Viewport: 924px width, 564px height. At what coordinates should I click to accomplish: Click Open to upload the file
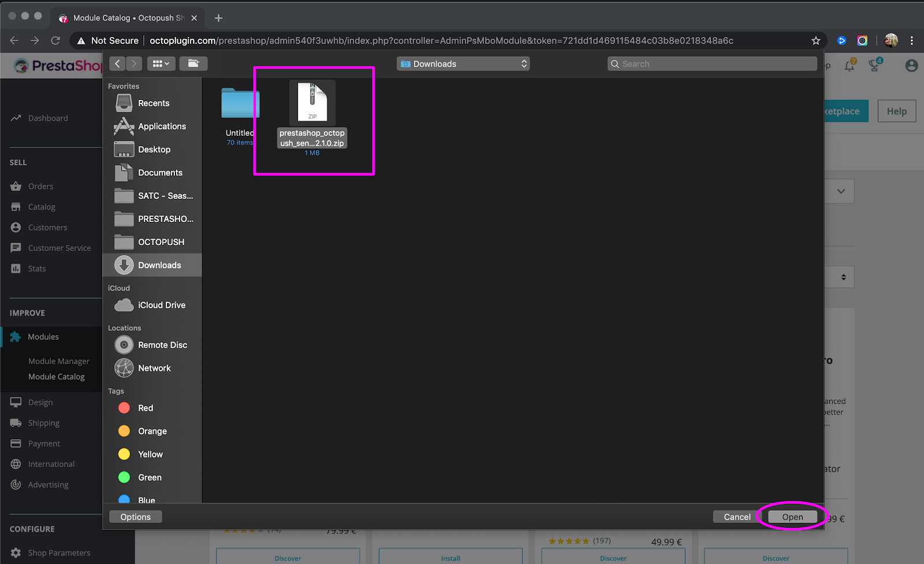pos(792,517)
